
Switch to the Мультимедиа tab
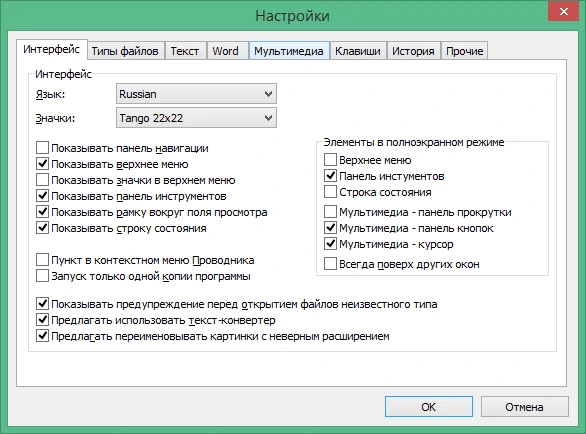(289, 51)
